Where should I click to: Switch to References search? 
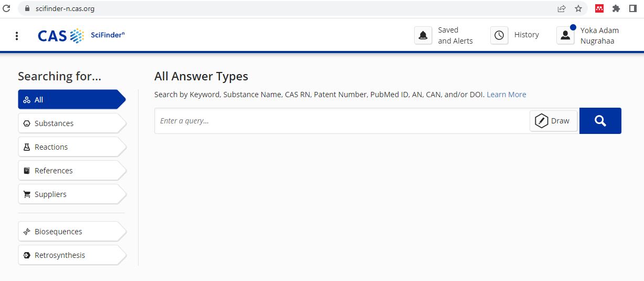pyautogui.click(x=72, y=171)
